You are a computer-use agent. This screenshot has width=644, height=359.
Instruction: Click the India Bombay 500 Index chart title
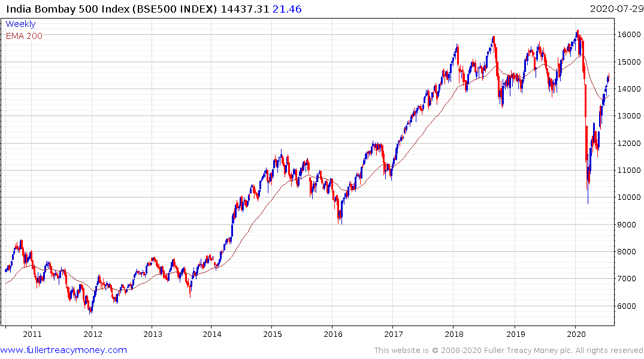tap(111, 9)
